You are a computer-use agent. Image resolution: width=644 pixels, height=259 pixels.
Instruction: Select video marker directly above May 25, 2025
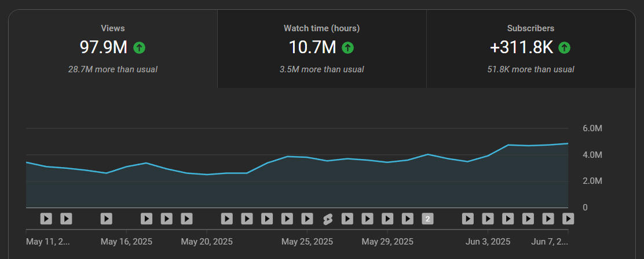307,219
